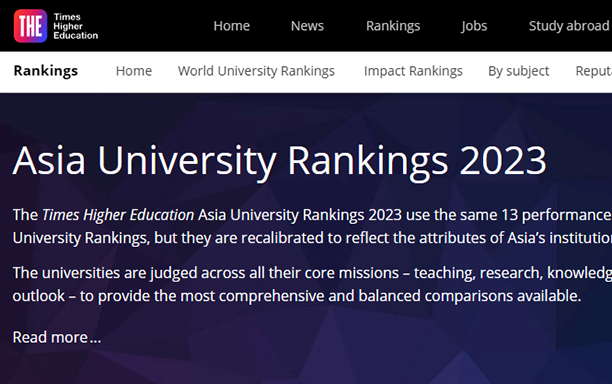Image resolution: width=612 pixels, height=384 pixels.
Task: Open World University Rankings tab
Action: point(256,71)
